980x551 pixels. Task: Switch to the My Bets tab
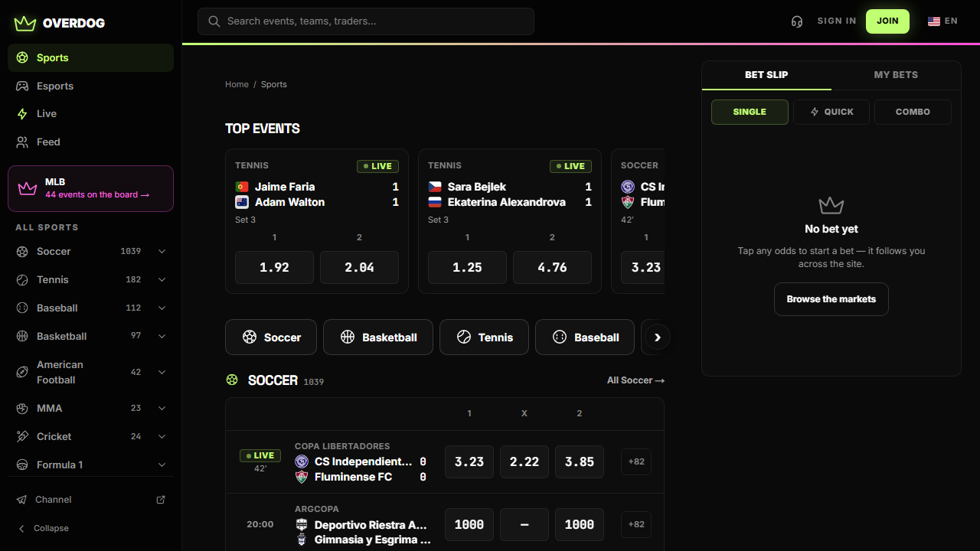click(x=896, y=75)
